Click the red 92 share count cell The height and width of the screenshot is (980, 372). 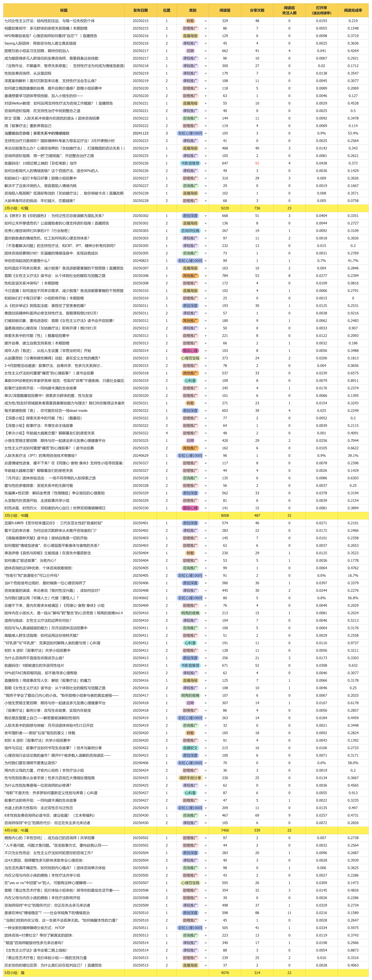tap(257, 164)
